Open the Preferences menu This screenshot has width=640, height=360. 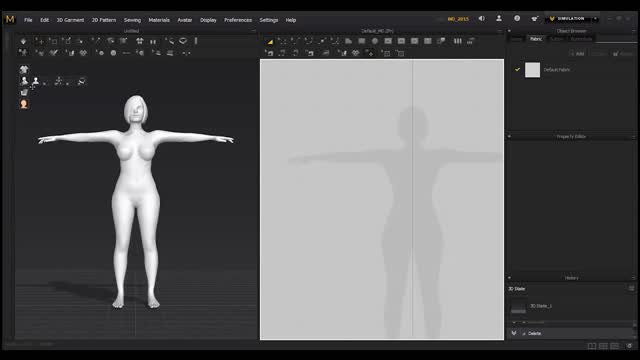(238, 20)
